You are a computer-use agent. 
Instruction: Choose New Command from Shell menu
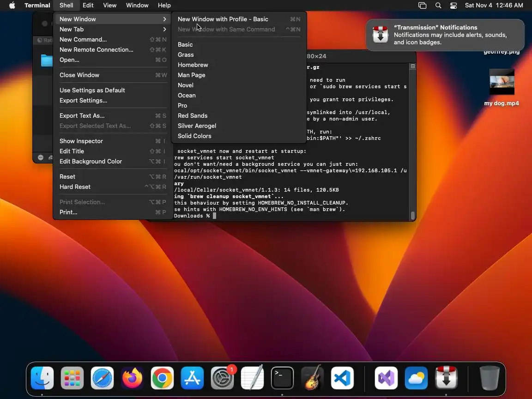(x=113, y=39)
